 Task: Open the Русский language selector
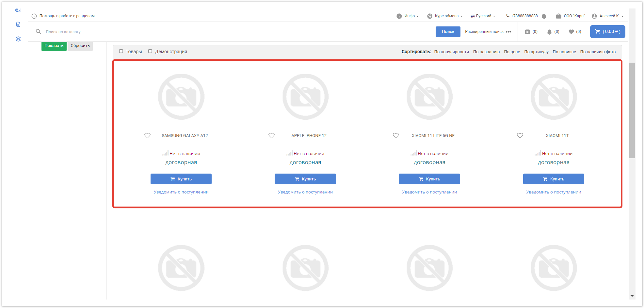point(483,16)
